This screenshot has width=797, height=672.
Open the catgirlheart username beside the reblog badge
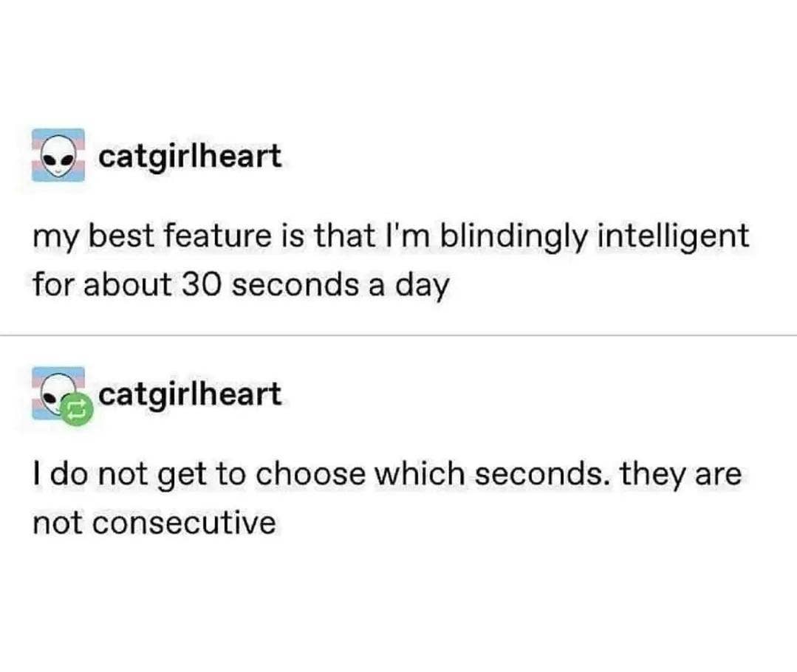[x=190, y=394]
